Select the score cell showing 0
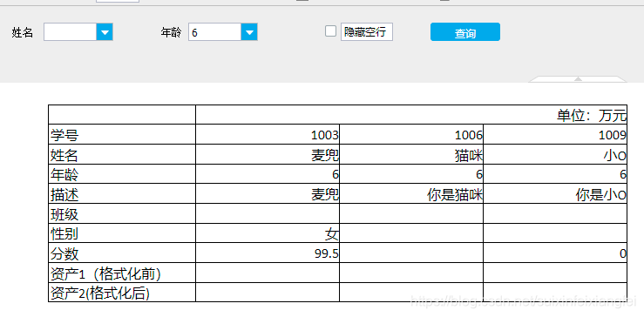 555,253
